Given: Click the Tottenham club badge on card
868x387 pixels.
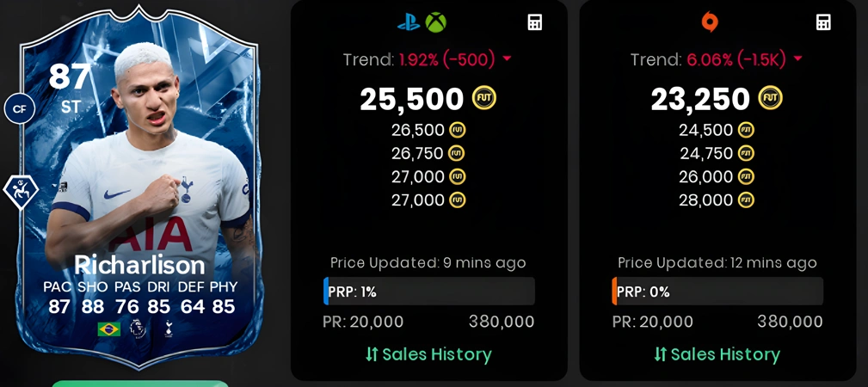Looking at the screenshot, I should click(x=169, y=329).
